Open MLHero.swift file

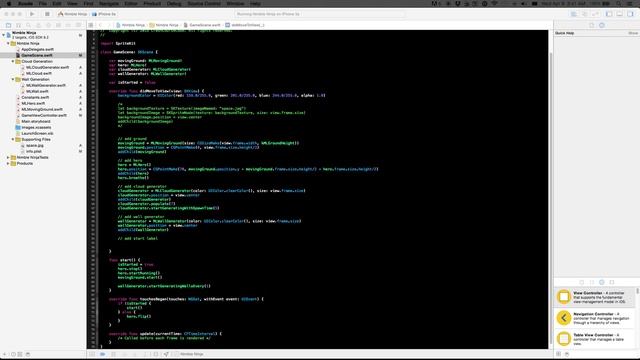pyautogui.click(x=33, y=103)
